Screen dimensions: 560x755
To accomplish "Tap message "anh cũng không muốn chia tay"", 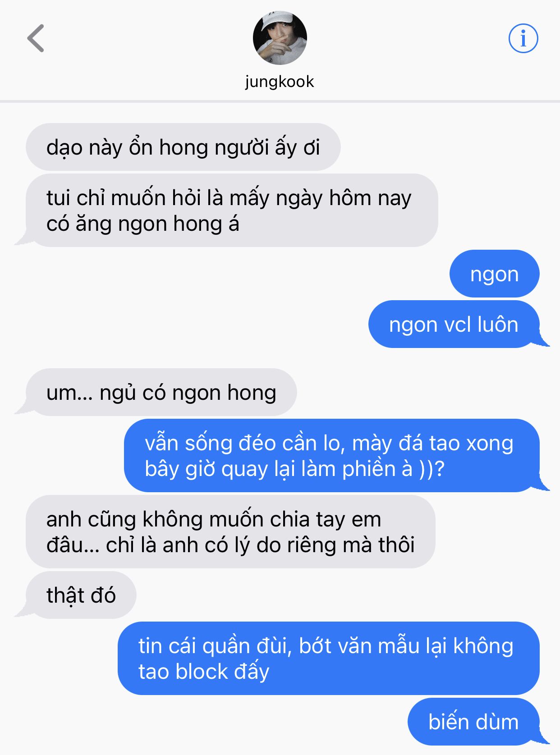I will point(230,532).
